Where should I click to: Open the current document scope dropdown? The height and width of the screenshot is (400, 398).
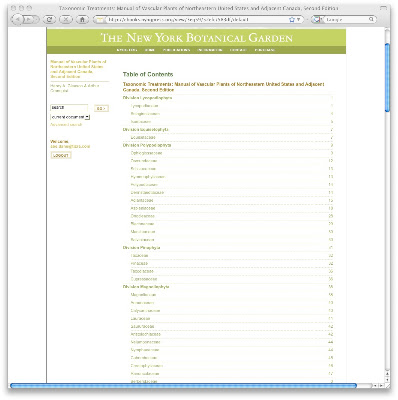pos(70,117)
